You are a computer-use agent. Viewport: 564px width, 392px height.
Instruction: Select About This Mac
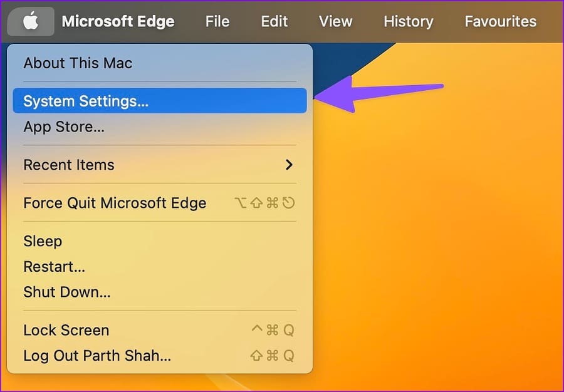(x=160, y=63)
